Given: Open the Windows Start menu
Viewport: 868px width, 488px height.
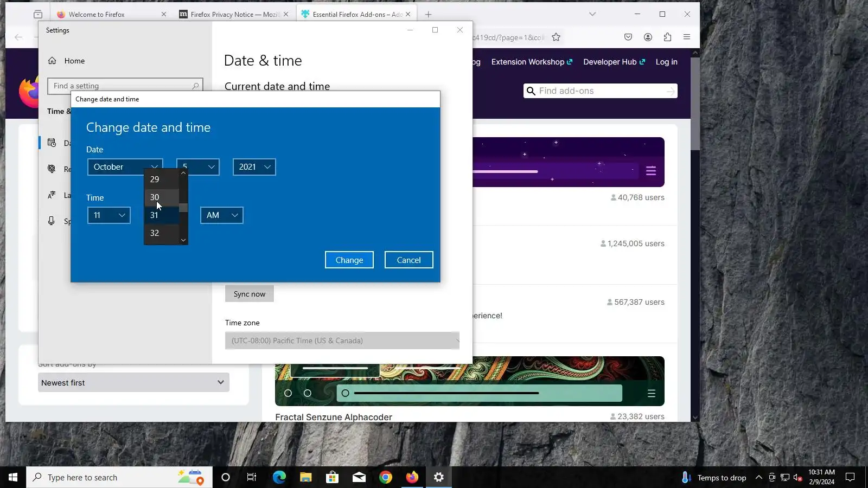Looking at the screenshot, I should pyautogui.click(x=13, y=477).
